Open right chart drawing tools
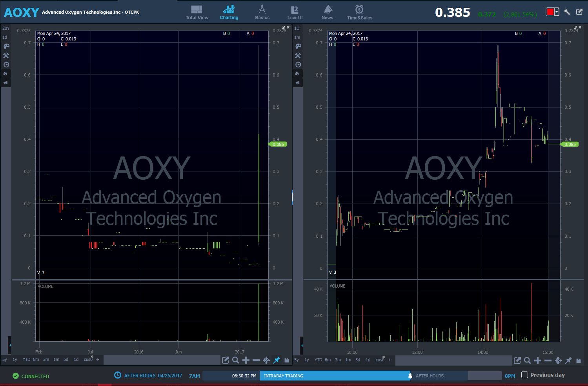This screenshot has height=386, width=588. tap(298, 56)
